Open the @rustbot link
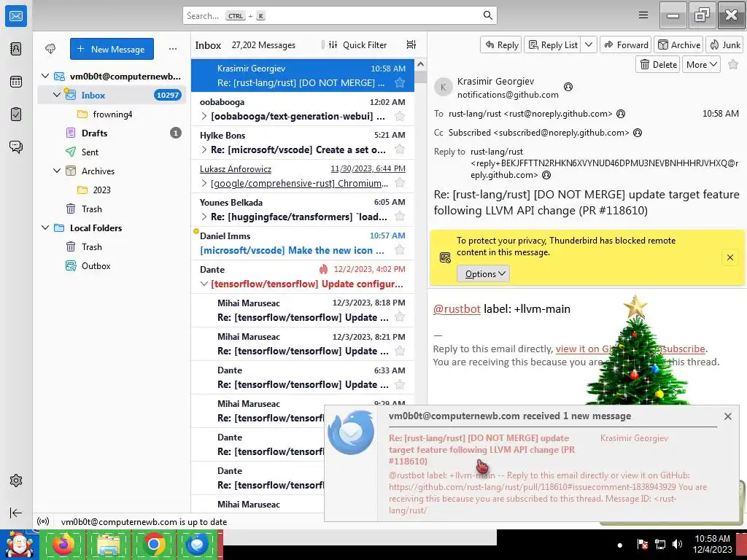Screen dimensions: 747x560 coord(457,309)
